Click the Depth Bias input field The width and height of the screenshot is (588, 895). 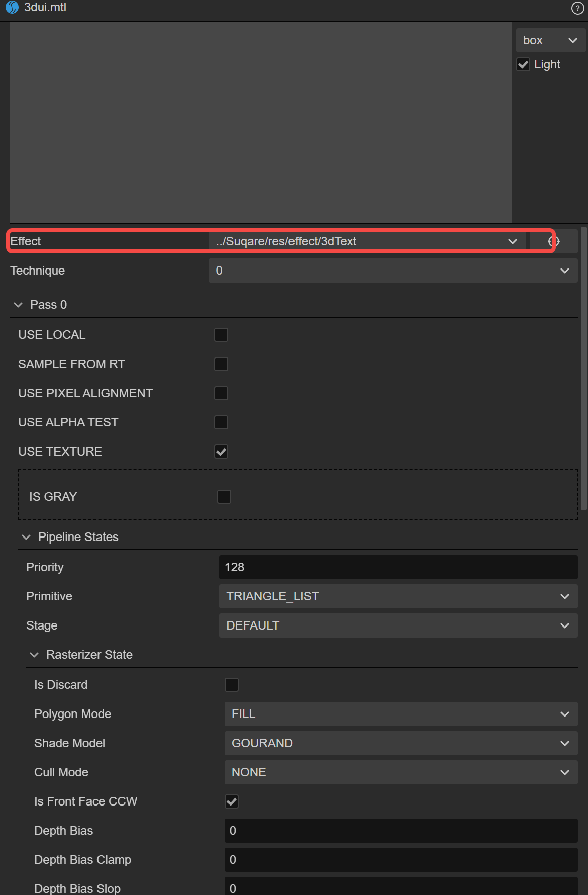[401, 831]
